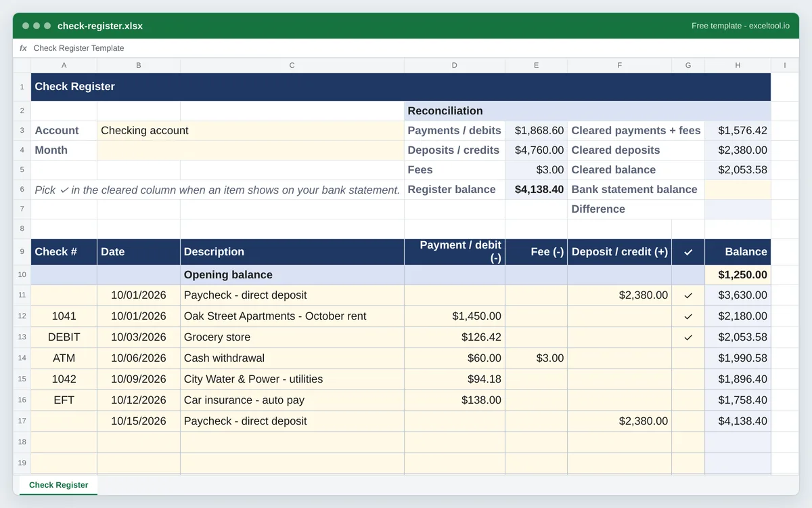Screen dimensions: 812x508
Task: Select the ATM check type cell
Action: [64, 358]
